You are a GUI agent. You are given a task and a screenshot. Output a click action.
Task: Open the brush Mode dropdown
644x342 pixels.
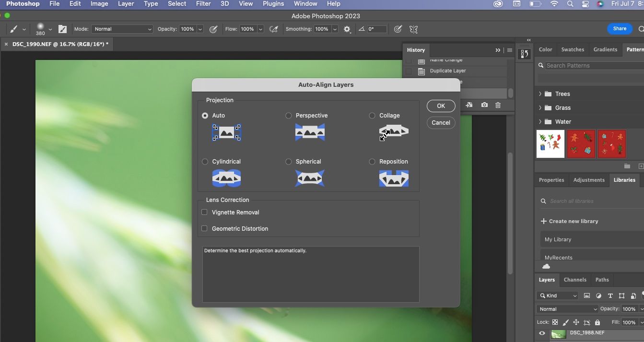[122, 29]
